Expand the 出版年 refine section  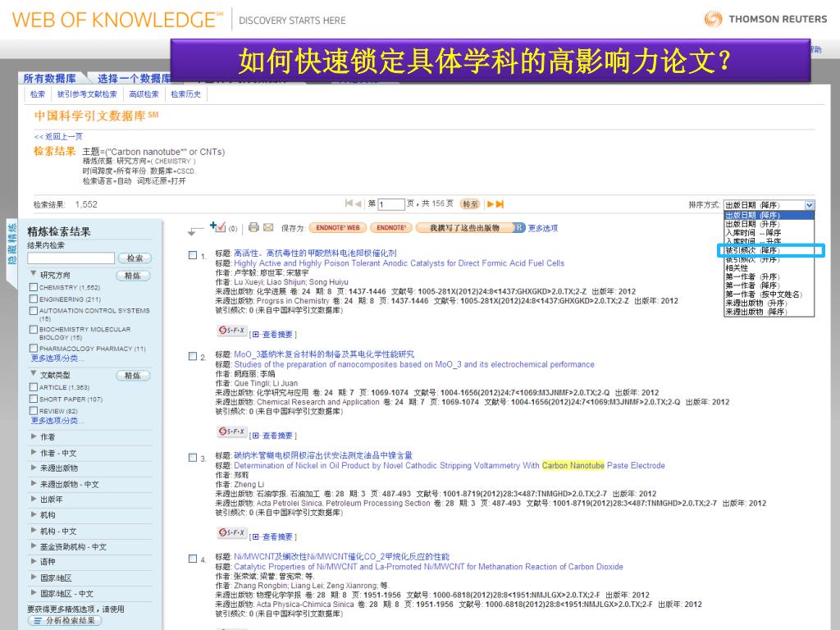click(34, 499)
